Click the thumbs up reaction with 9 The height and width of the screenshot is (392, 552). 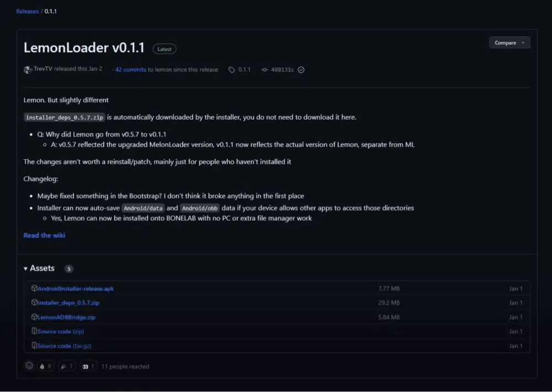point(45,366)
